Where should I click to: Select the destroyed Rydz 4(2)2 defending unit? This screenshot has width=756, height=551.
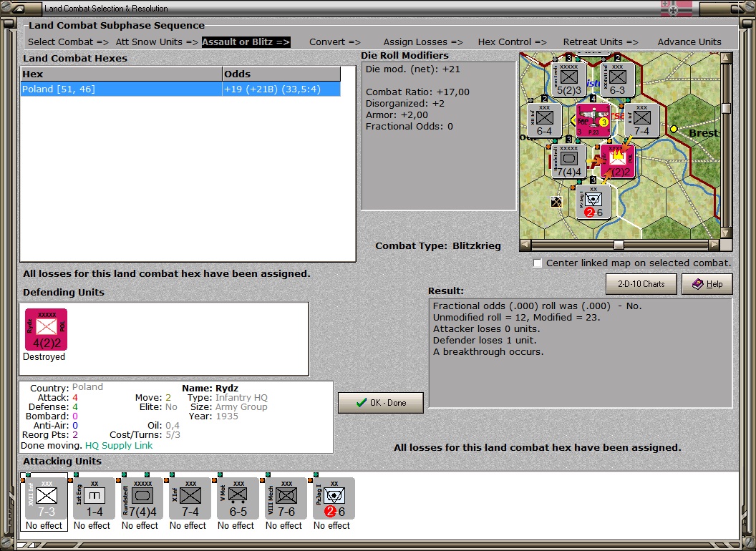pos(47,330)
